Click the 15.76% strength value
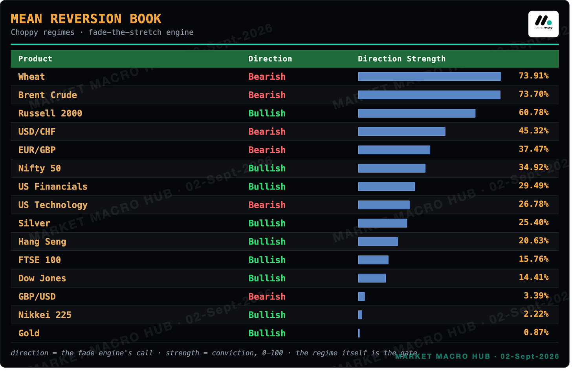This screenshot has height=392, width=572. 533,259
